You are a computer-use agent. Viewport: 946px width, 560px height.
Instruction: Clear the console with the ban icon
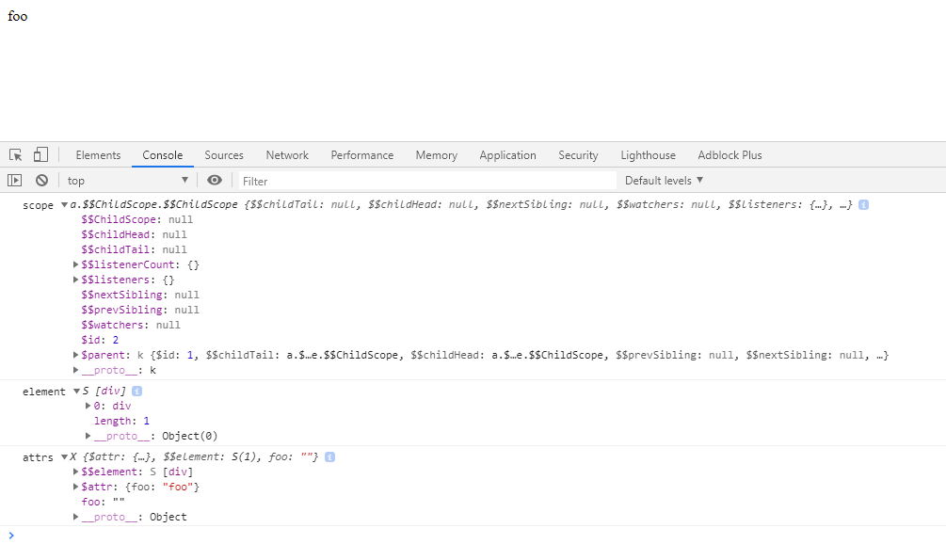click(41, 181)
